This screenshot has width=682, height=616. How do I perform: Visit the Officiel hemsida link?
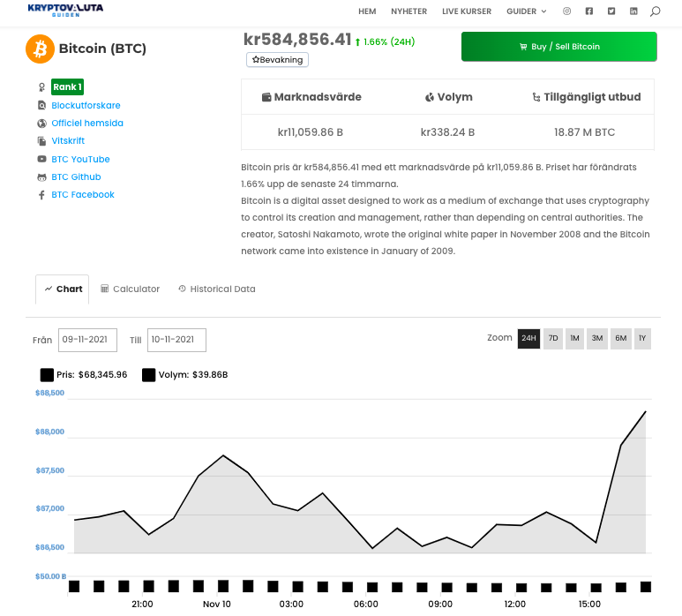click(87, 124)
